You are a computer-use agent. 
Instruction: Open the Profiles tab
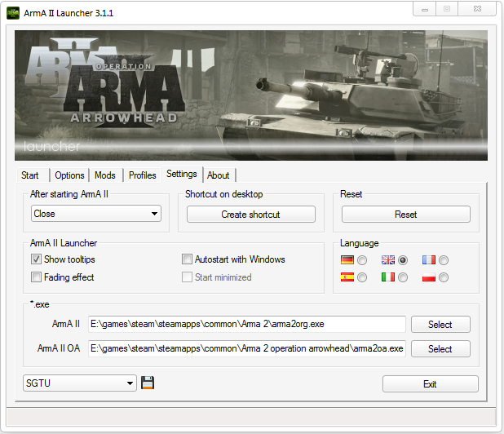point(143,175)
